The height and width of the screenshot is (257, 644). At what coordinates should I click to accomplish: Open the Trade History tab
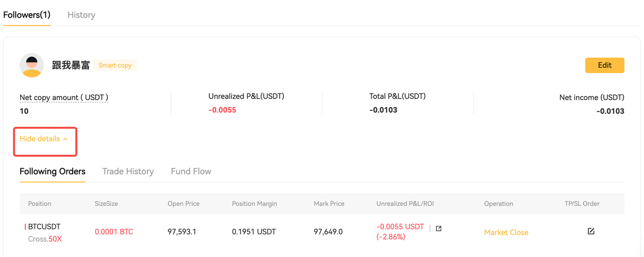pos(128,172)
